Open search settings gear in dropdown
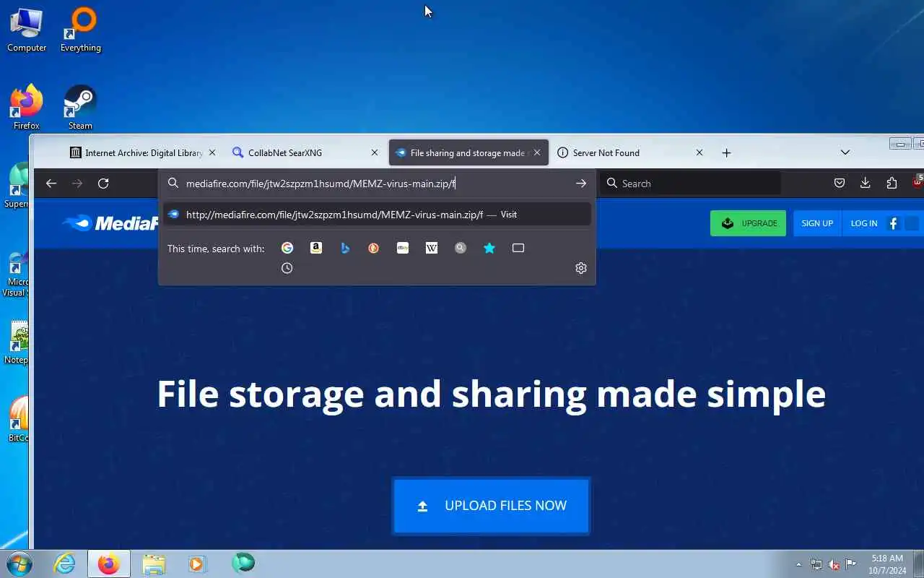Viewport: 924px width, 578px height. click(x=581, y=268)
